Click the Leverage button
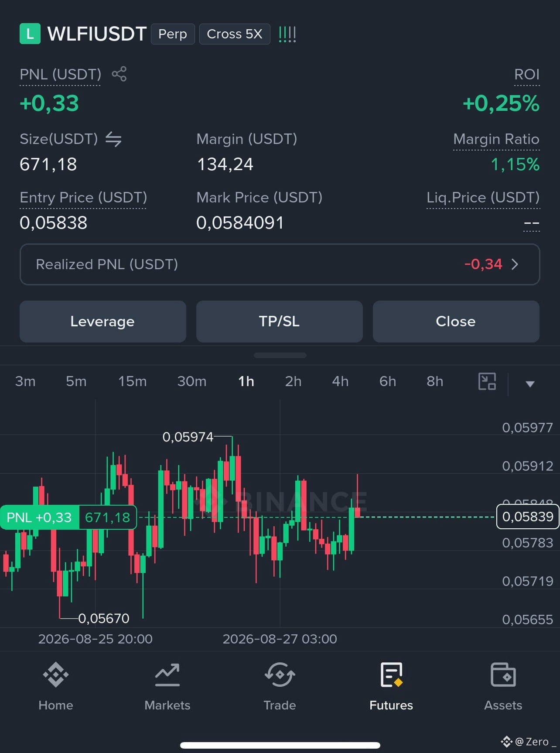 click(x=103, y=322)
